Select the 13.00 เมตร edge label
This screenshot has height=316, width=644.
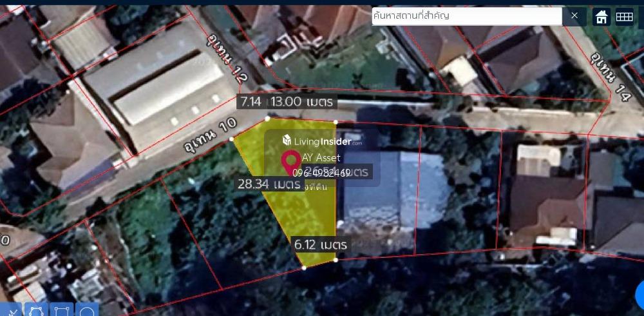coord(302,101)
